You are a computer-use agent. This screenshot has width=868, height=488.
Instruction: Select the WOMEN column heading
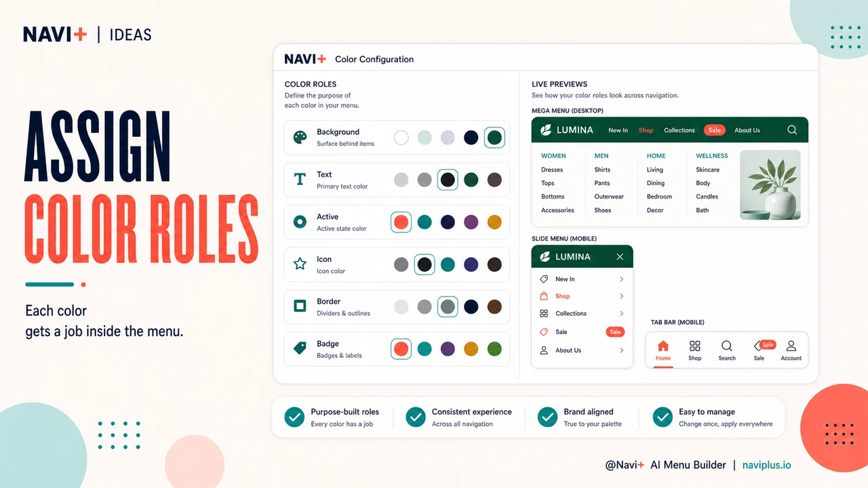click(553, 156)
